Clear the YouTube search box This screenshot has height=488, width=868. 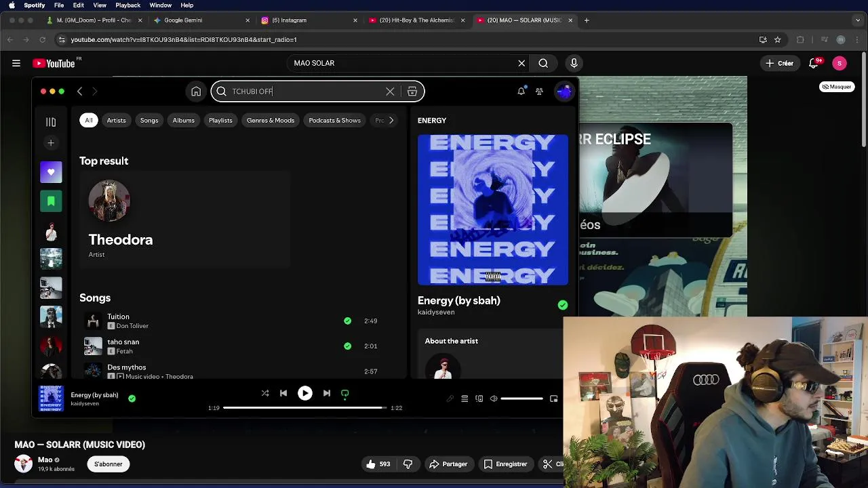[x=521, y=63]
